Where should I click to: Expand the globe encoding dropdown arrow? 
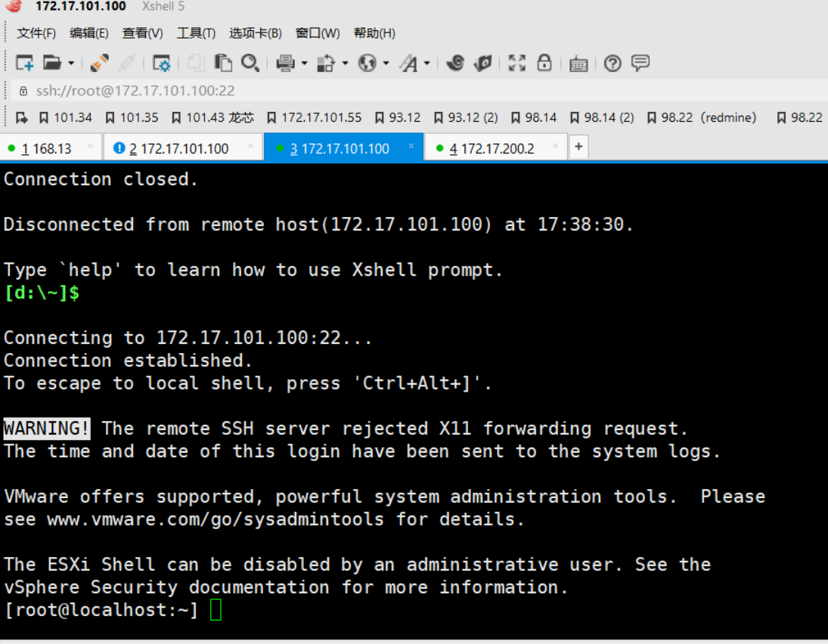coord(386,64)
